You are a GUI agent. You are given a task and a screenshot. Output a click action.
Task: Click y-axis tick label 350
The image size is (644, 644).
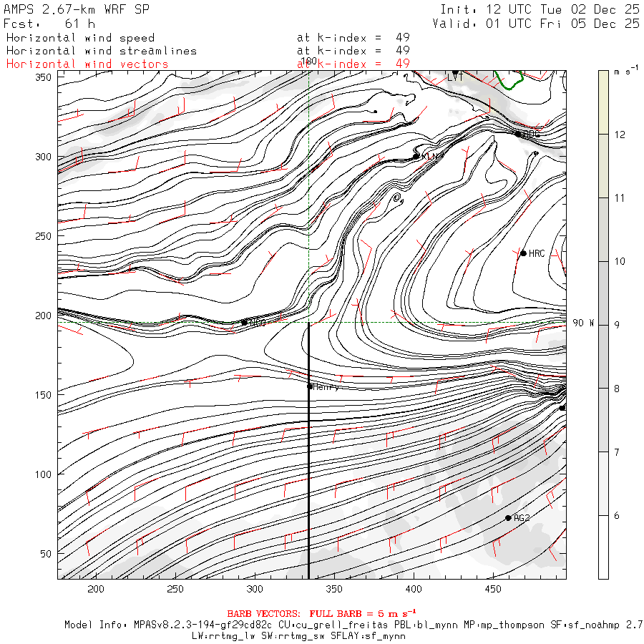coord(43,77)
